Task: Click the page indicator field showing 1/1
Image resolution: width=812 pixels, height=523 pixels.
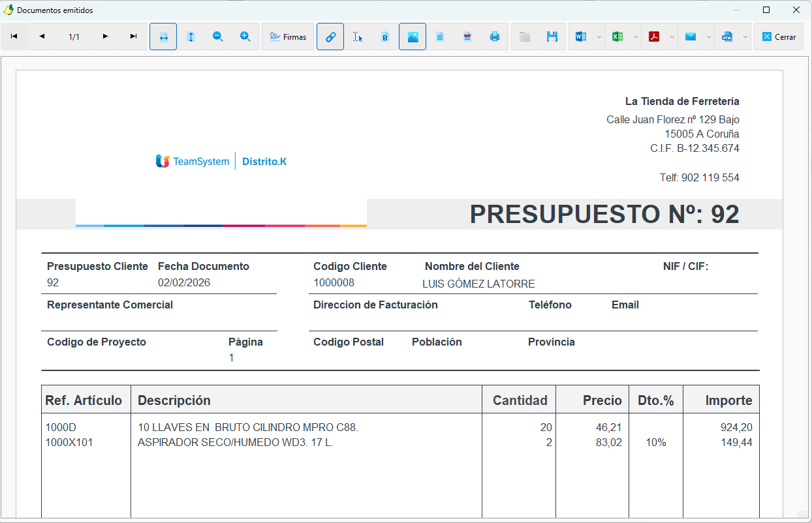Action: click(x=74, y=37)
